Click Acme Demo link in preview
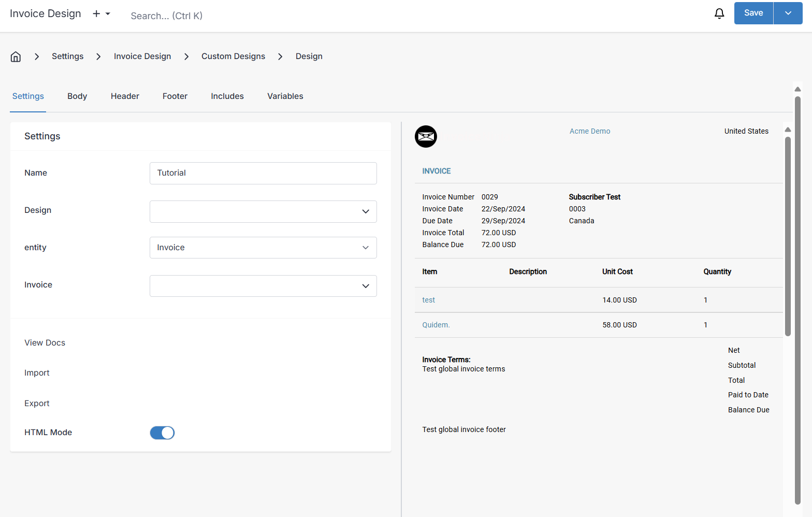 [590, 131]
